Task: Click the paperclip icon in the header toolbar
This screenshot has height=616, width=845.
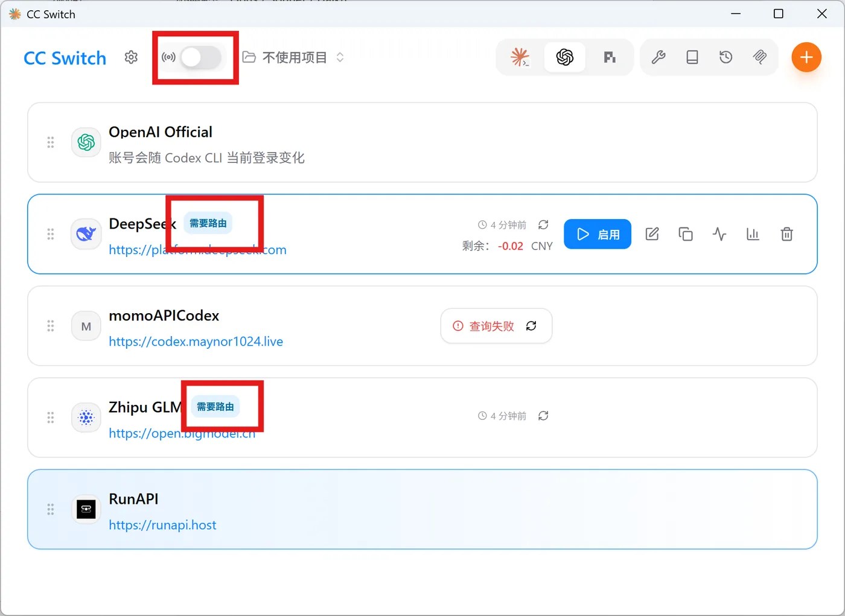Action: tap(760, 57)
